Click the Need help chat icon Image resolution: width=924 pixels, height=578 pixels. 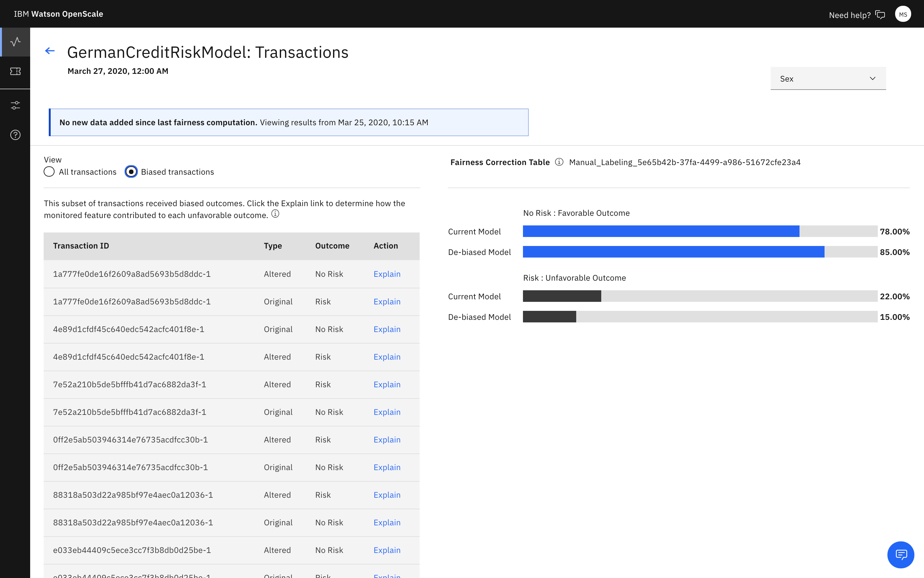880,15
